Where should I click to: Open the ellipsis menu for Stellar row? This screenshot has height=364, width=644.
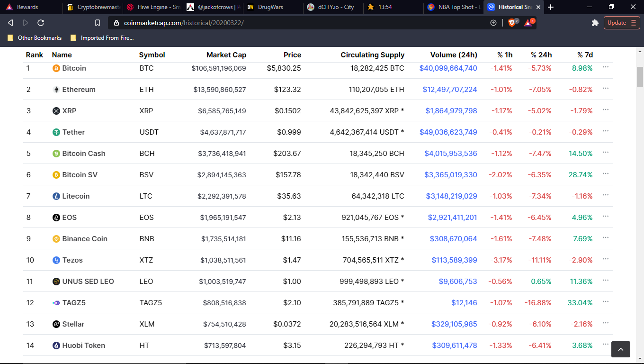(605, 323)
